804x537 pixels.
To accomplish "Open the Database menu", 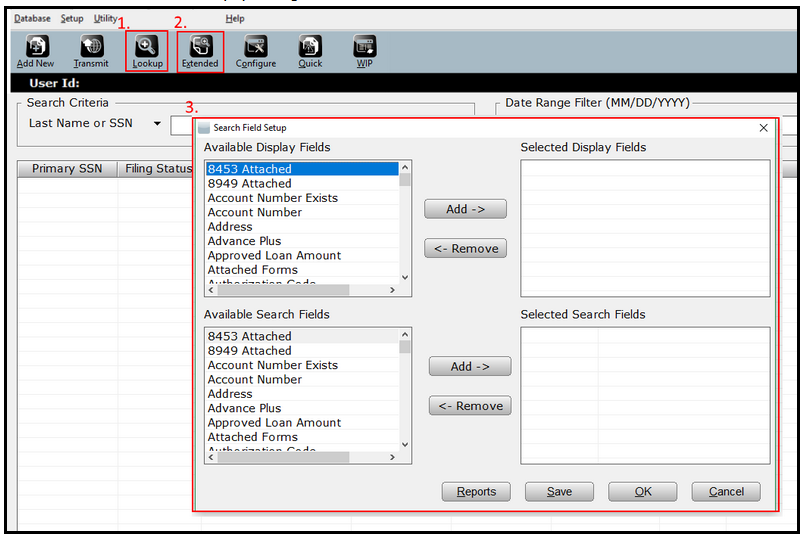I will [32, 18].
